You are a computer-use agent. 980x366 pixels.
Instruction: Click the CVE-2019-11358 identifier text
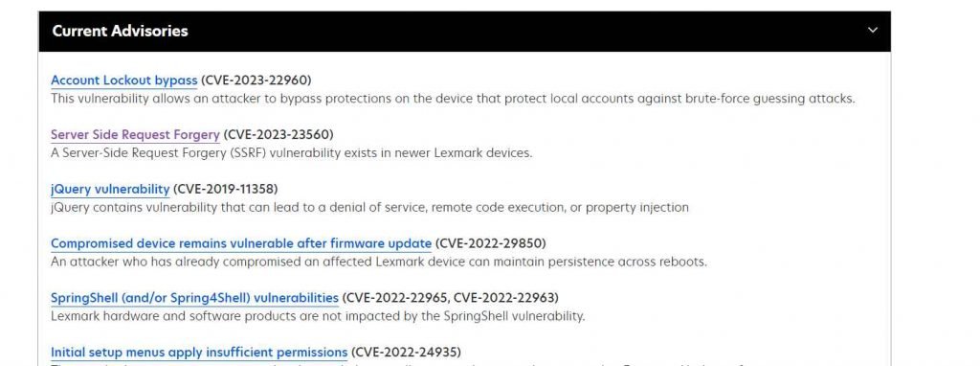click(225, 189)
